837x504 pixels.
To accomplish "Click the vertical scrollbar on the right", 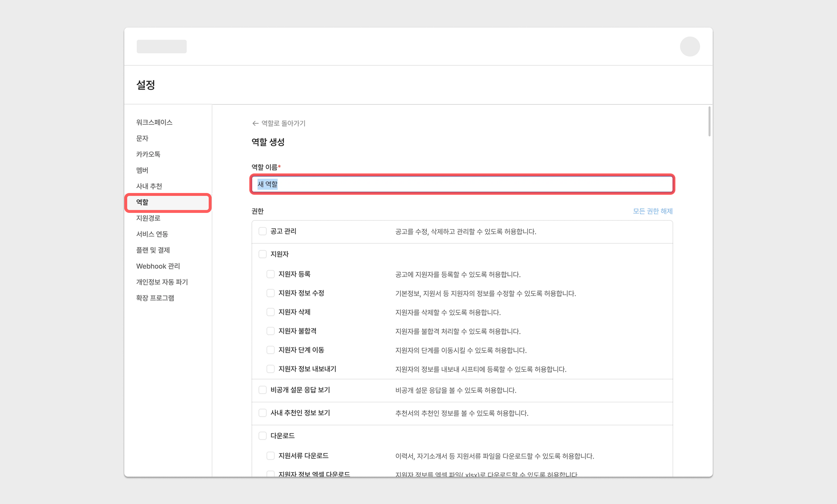I will pyautogui.click(x=709, y=122).
